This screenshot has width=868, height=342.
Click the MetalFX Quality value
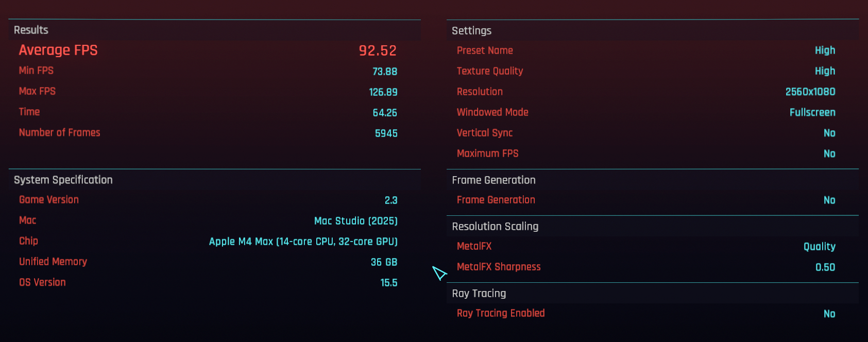click(x=819, y=247)
